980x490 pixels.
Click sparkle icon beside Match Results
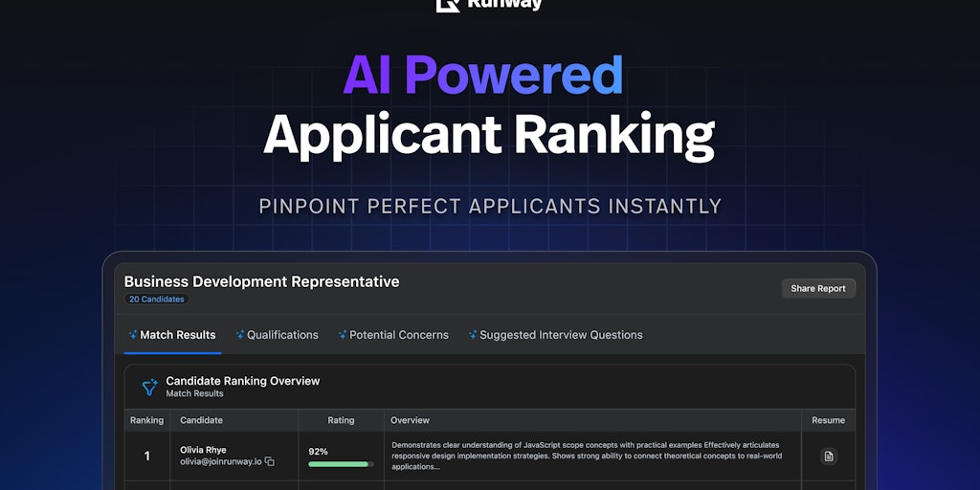coord(133,334)
